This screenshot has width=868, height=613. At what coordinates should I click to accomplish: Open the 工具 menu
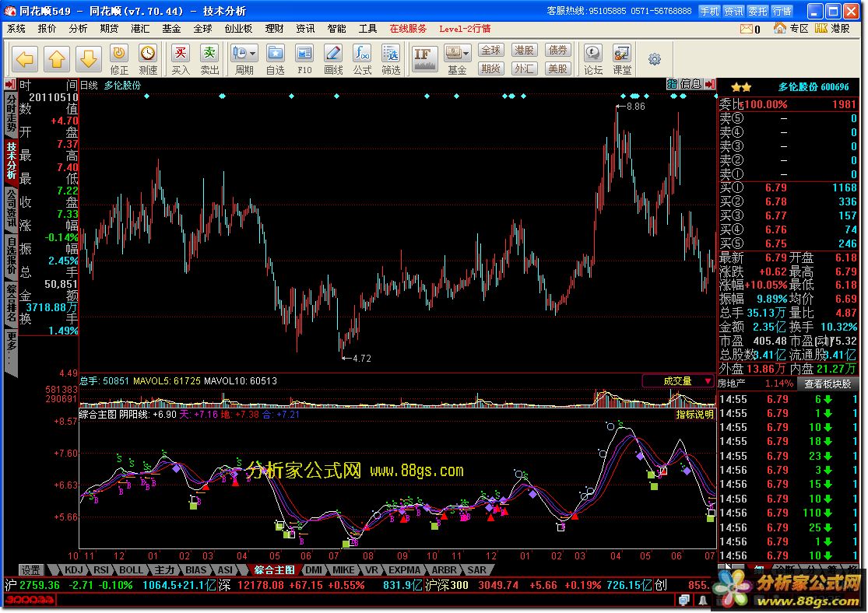click(367, 29)
